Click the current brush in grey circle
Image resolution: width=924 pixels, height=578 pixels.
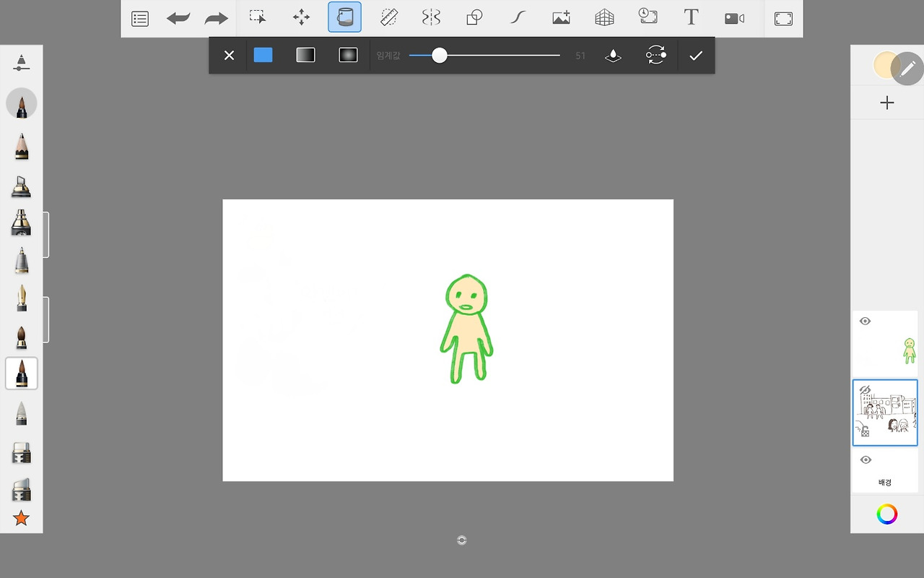[x=22, y=104]
